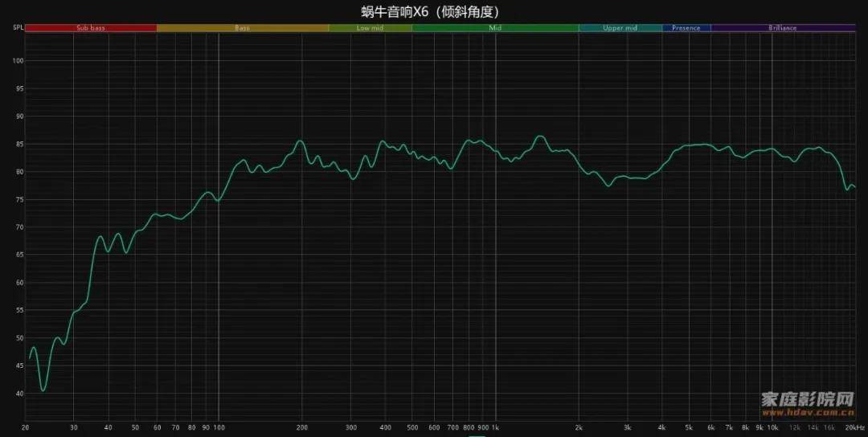Click the 1k frequency axis label
868x437 pixels.
pos(495,427)
